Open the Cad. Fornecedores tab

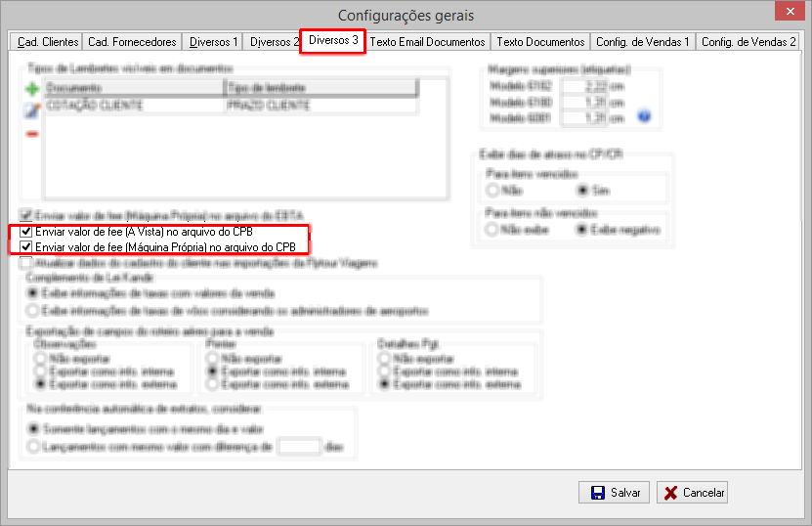(132, 42)
